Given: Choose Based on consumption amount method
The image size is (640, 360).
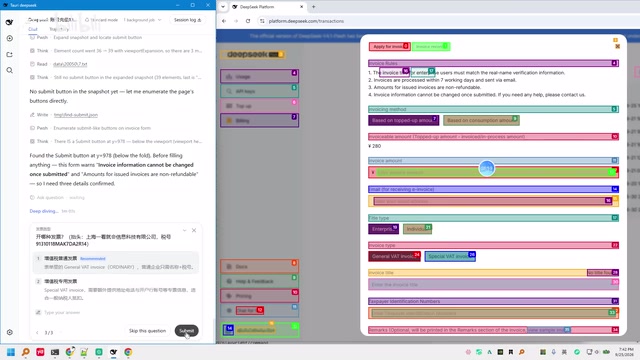Looking at the screenshot, I should click(481, 120).
